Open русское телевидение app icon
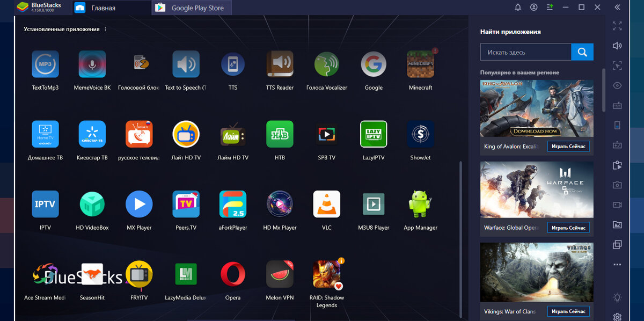Viewport: 644px width, 321px height. (x=139, y=134)
